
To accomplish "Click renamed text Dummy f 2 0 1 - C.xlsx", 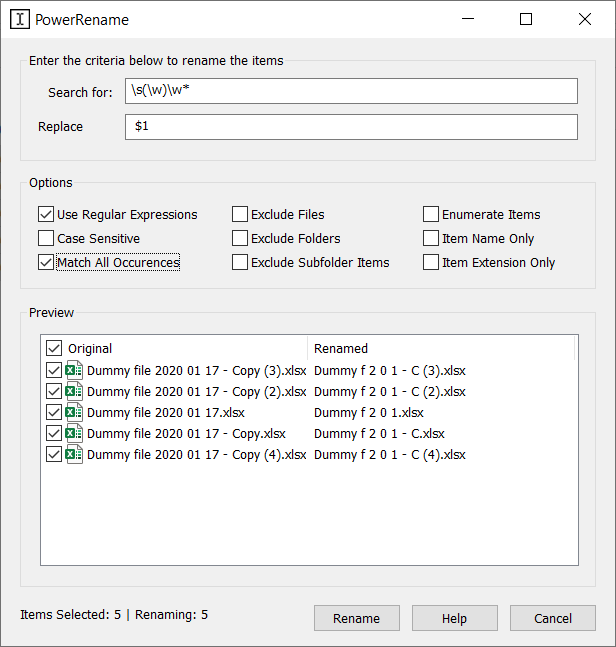I will coord(379,434).
